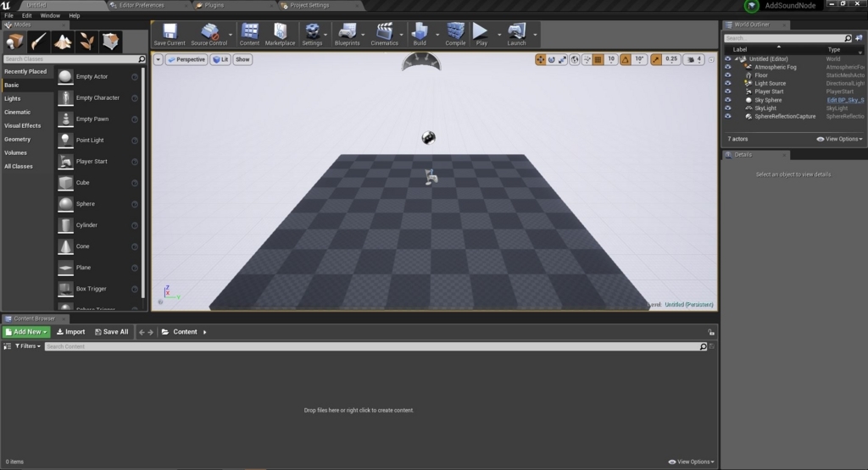Screen dimensions: 868x470
Task: Click the World Outliner search field
Action: [x=787, y=38]
